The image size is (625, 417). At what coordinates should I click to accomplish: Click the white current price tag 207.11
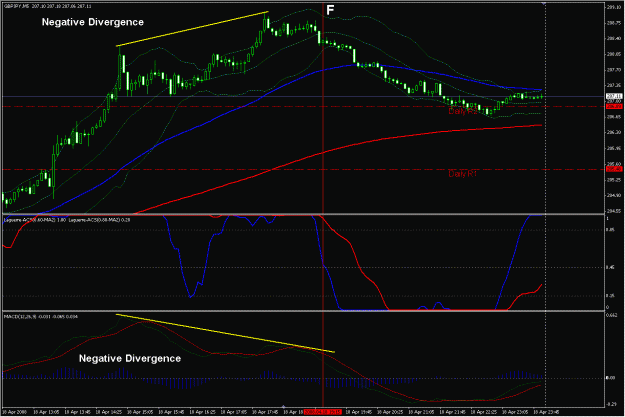tap(614, 96)
